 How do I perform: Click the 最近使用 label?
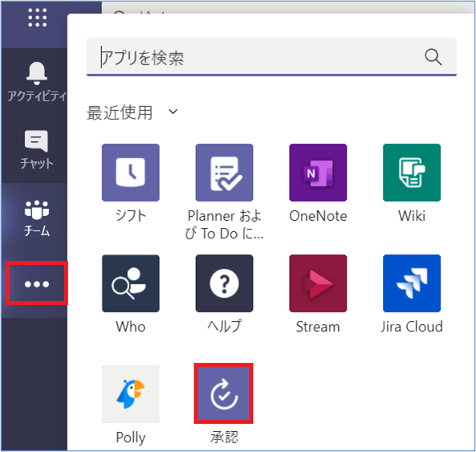click(120, 112)
